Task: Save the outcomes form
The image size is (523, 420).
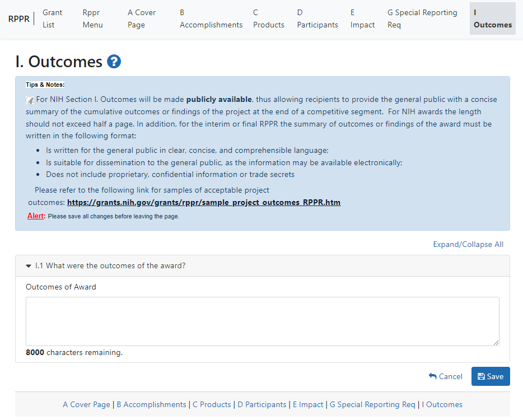Action: 490,376
